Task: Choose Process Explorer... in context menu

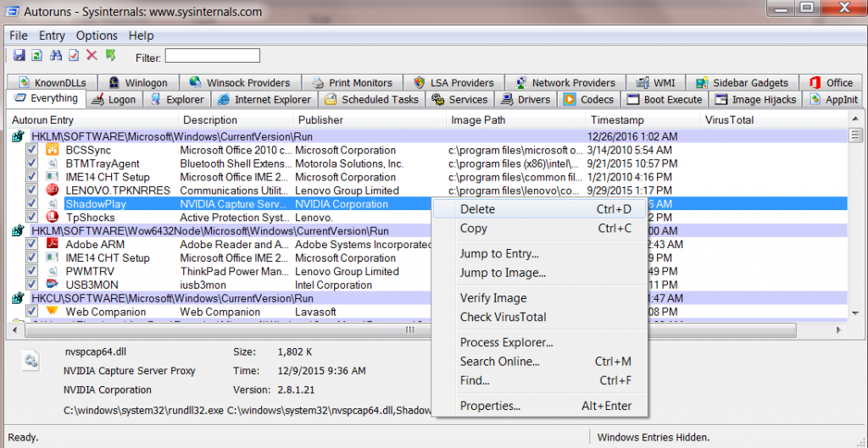Action: tap(540, 342)
